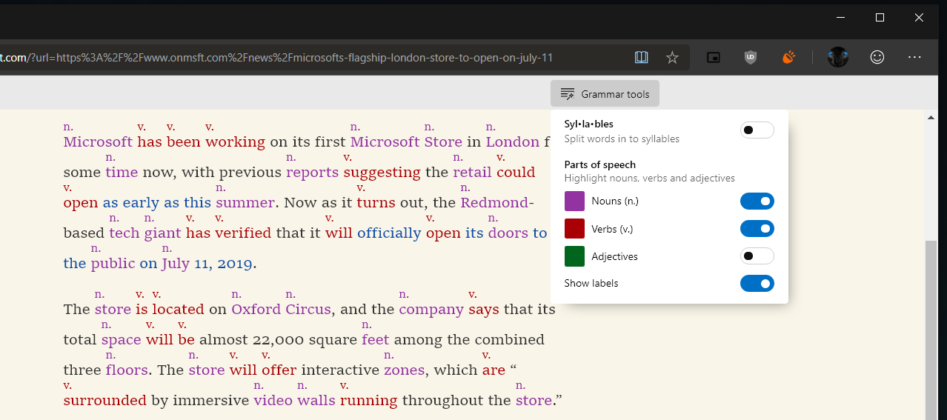The image size is (947, 420).
Task: Turn off the Nouns highlighting toggle
Action: point(757,201)
